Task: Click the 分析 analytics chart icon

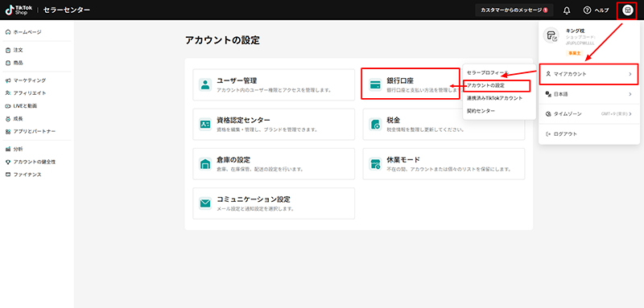Action: pyautogui.click(x=8, y=149)
